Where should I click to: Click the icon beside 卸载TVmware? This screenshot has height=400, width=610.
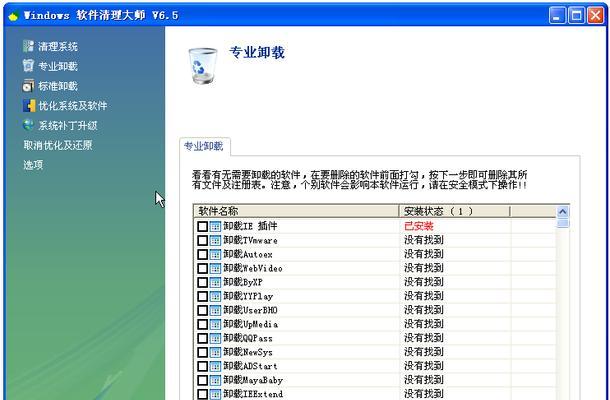[x=215, y=240]
